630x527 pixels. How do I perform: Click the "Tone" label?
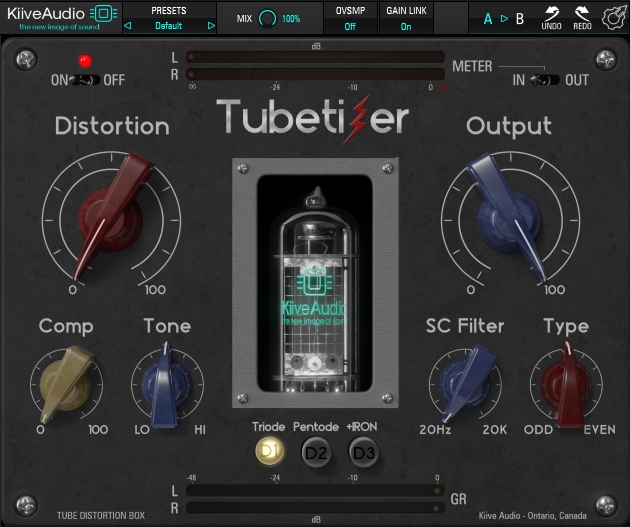[167, 325]
